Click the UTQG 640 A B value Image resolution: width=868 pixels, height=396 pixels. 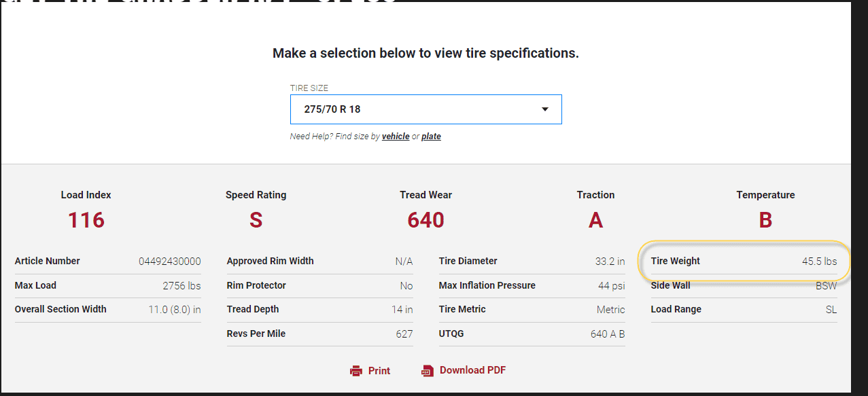point(607,334)
